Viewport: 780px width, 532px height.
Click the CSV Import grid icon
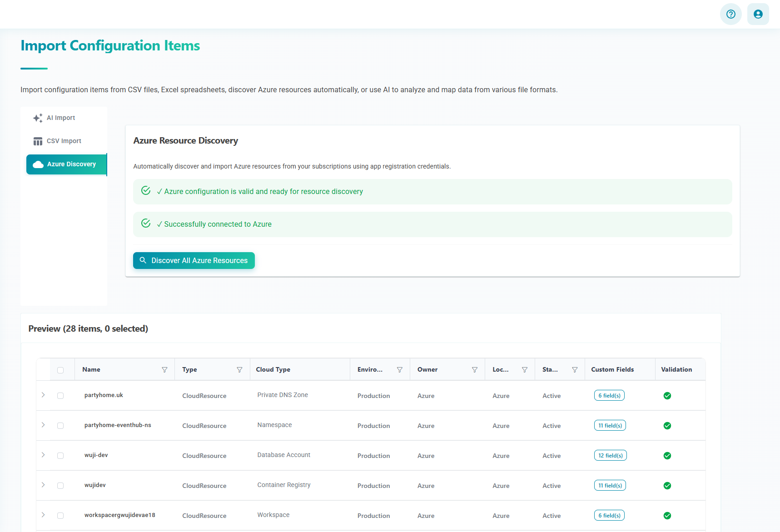[38, 141]
